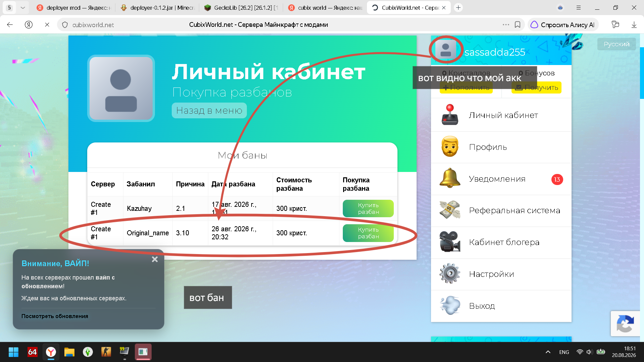Open the Counter-Strike taskbar icon
Viewport: 644px width, 362px height.
[106, 352]
